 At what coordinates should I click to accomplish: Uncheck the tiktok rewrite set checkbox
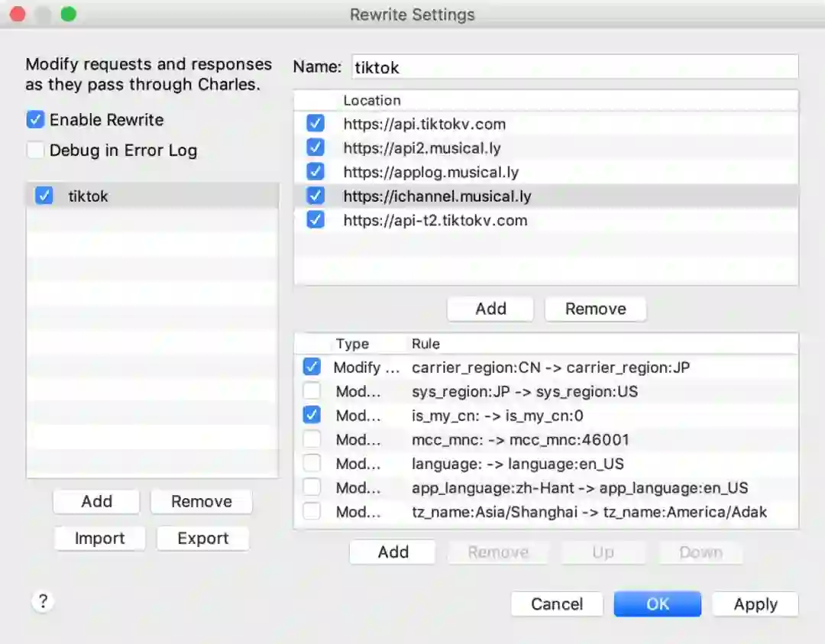coord(44,196)
